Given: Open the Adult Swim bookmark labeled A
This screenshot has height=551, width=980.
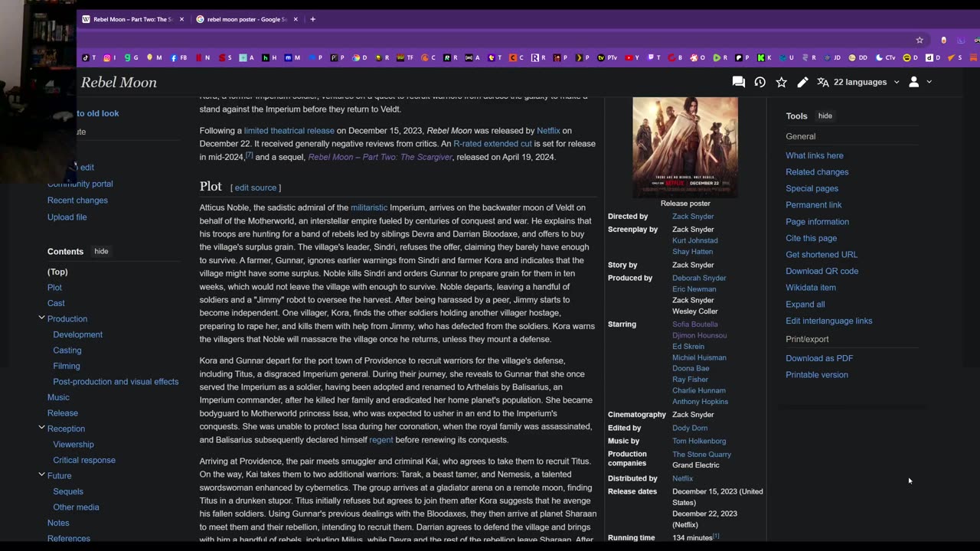Looking at the screenshot, I should (x=472, y=57).
